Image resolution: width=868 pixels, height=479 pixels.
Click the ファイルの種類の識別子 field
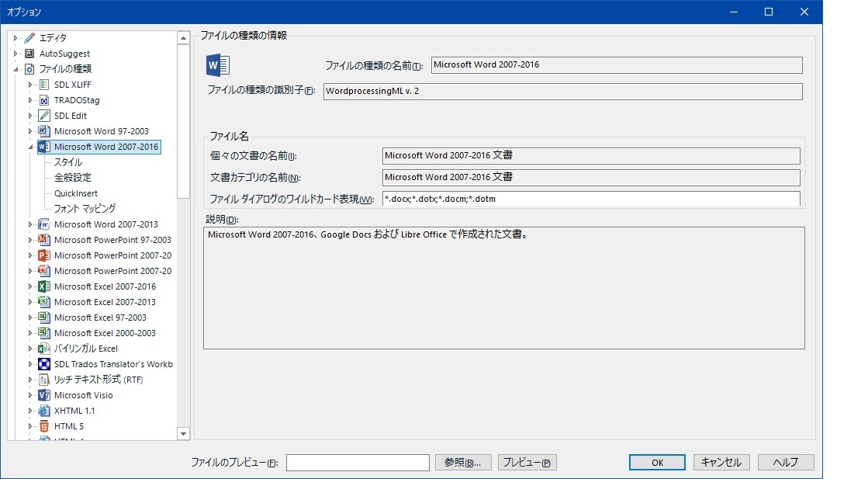click(562, 91)
